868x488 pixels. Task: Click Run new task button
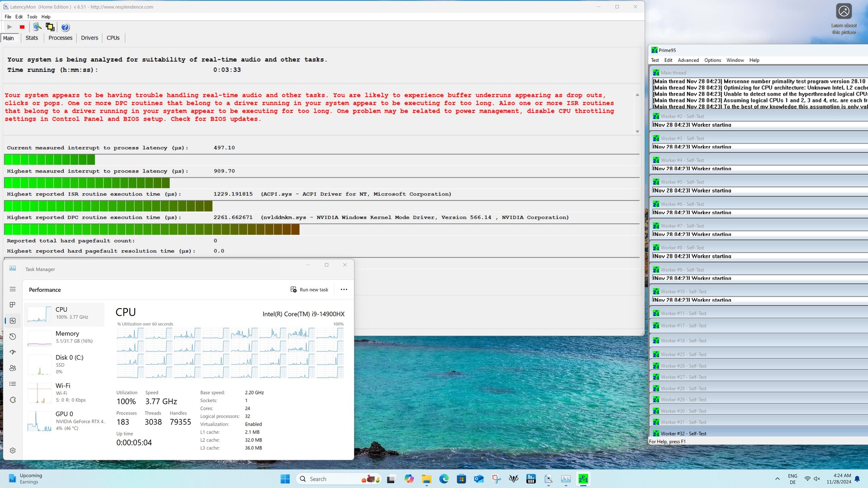(x=309, y=290)
